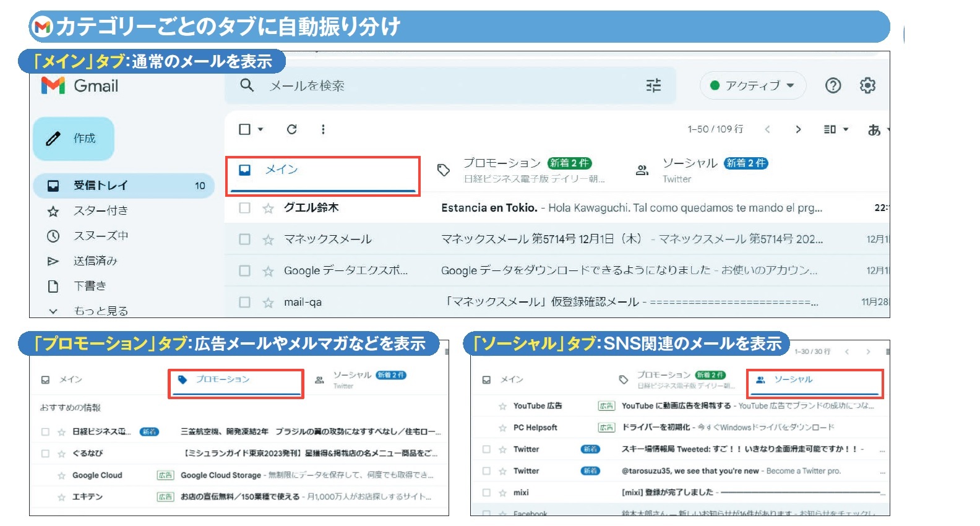Open スヌーズ中 snoozed folder
The height and width of the screenshot is (526, 980).
tap(100, 236)
